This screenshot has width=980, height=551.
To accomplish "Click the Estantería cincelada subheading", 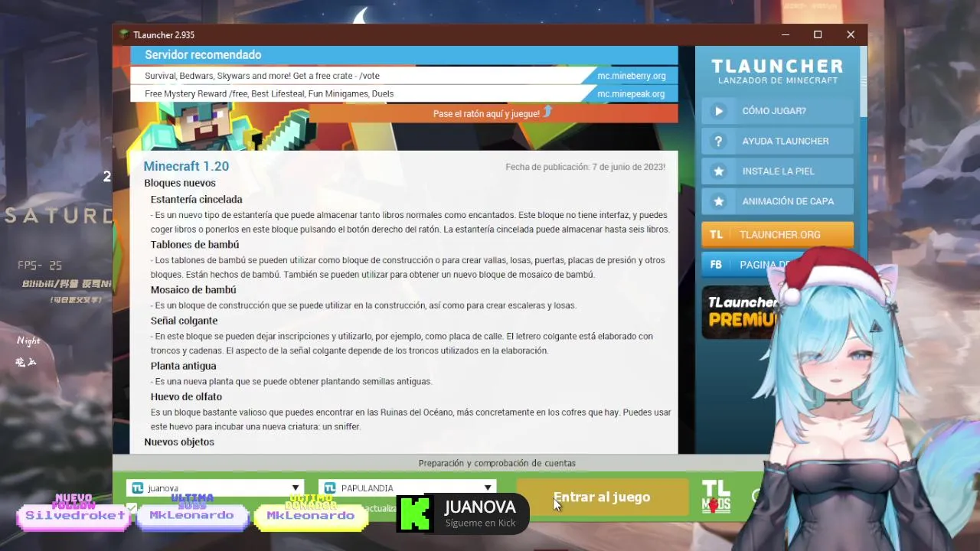I will [196, 200].
